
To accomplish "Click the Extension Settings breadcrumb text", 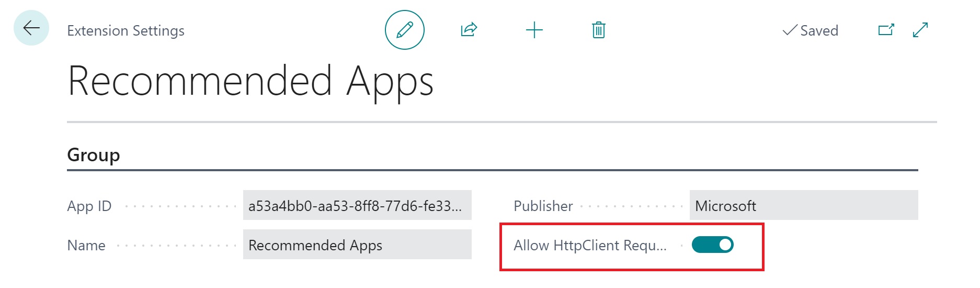I will click(x=126, y=31).
